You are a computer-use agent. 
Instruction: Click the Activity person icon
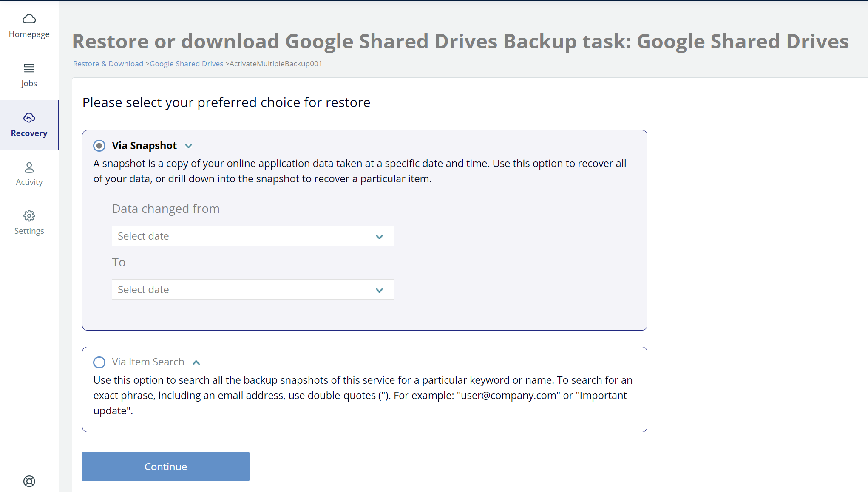[29, 167]
